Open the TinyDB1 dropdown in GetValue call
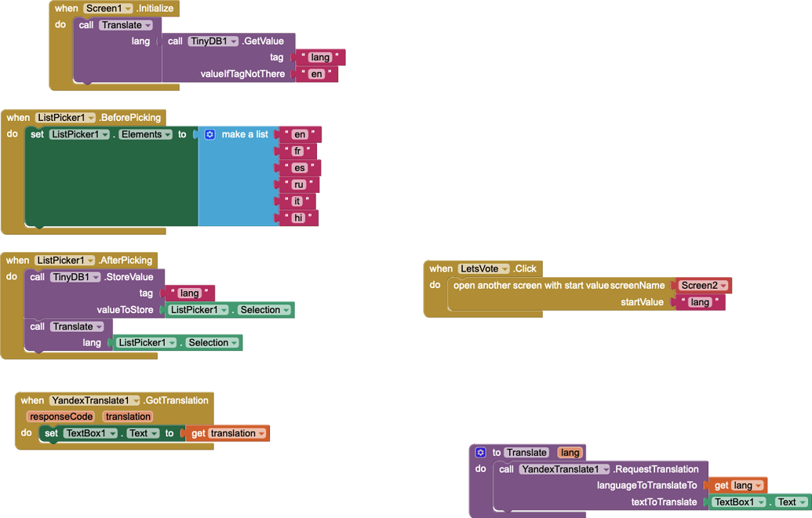The image size is (812, 518). [x=235, y=40]
